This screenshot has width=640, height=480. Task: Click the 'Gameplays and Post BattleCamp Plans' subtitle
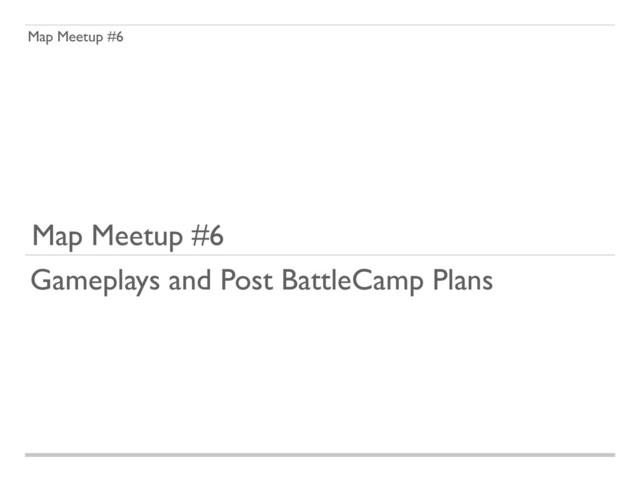pos(262,281)
